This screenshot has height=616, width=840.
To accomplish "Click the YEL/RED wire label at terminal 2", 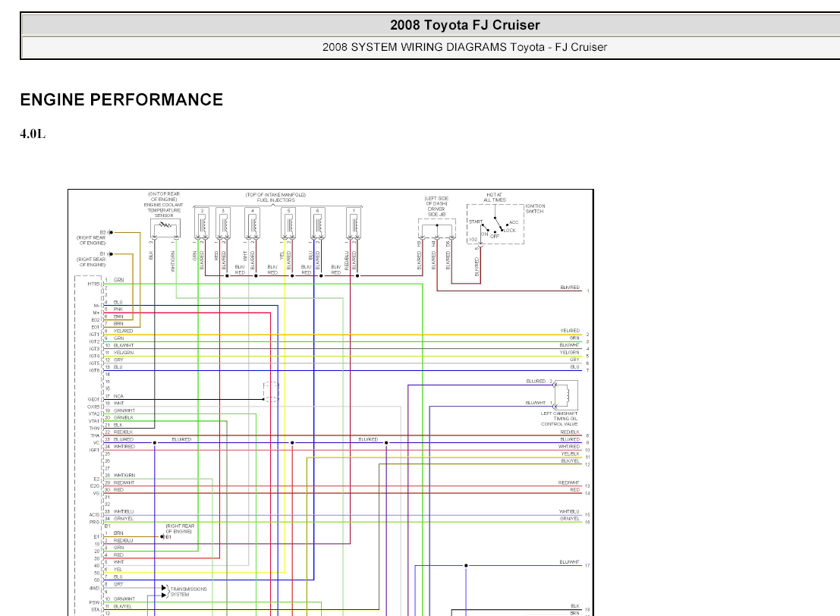I will pos(570,331).
